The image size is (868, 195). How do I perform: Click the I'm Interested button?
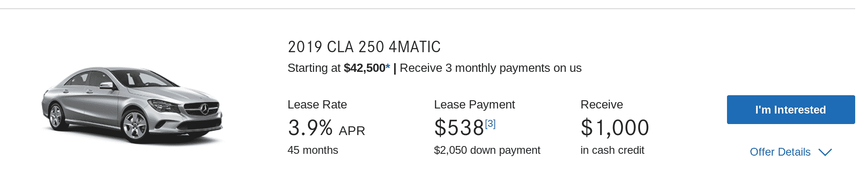coord(790,110)
